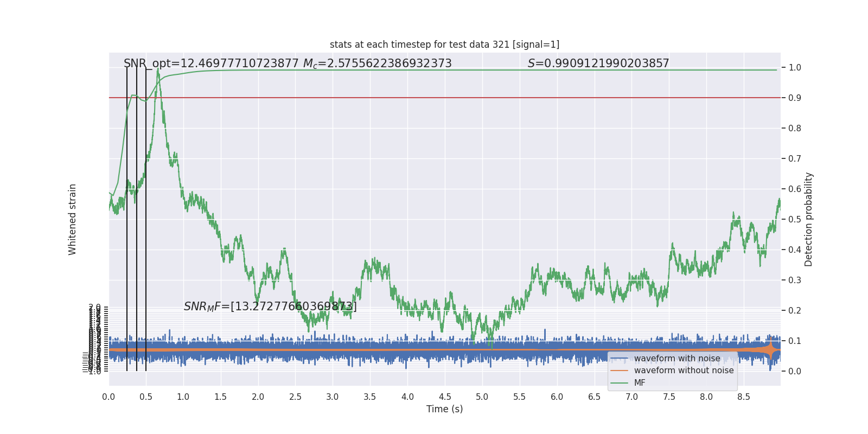Click the second black vertical marker line

[x=137, y=219]
